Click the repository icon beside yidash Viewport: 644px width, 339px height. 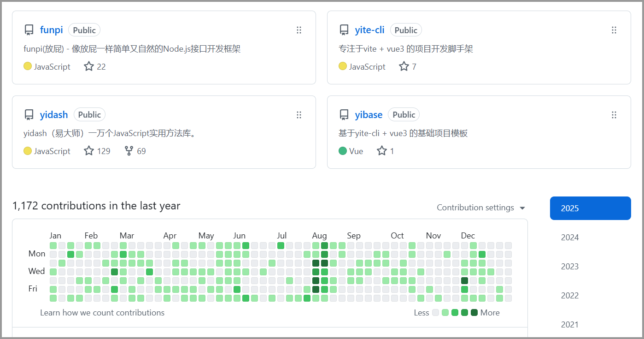29,115
